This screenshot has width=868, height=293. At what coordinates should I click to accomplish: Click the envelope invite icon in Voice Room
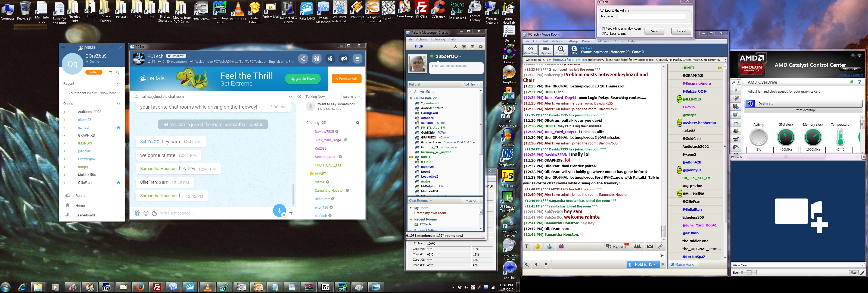(650, 247)
